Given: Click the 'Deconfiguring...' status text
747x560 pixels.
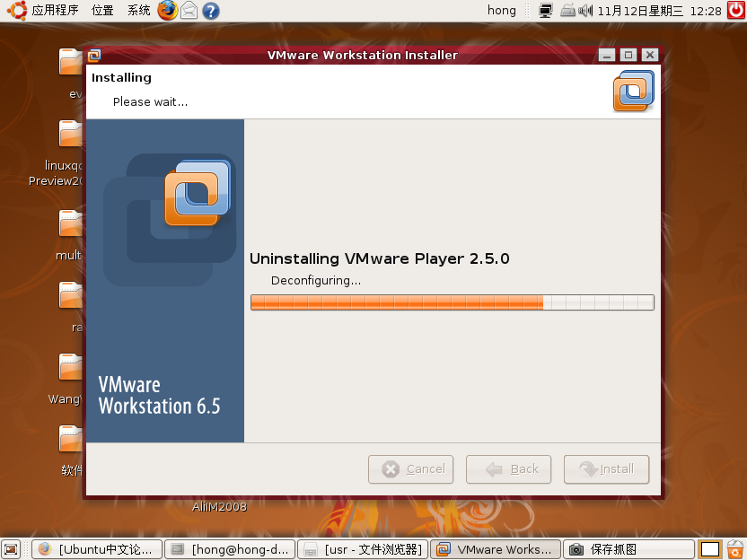Looking at the screenshot, I should pyautogui.click(x=316, y=281).
